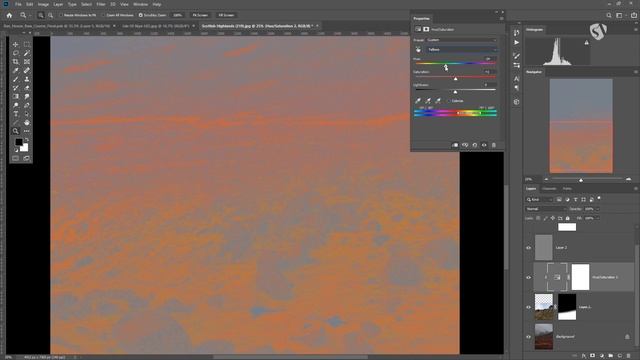Screen dimensions: 640x360
Task: Hide Layer 2 with eye icon
Action: click(x=529, y=248)
